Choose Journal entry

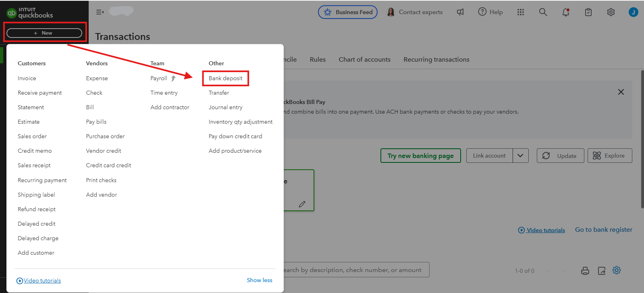(225, 107)
